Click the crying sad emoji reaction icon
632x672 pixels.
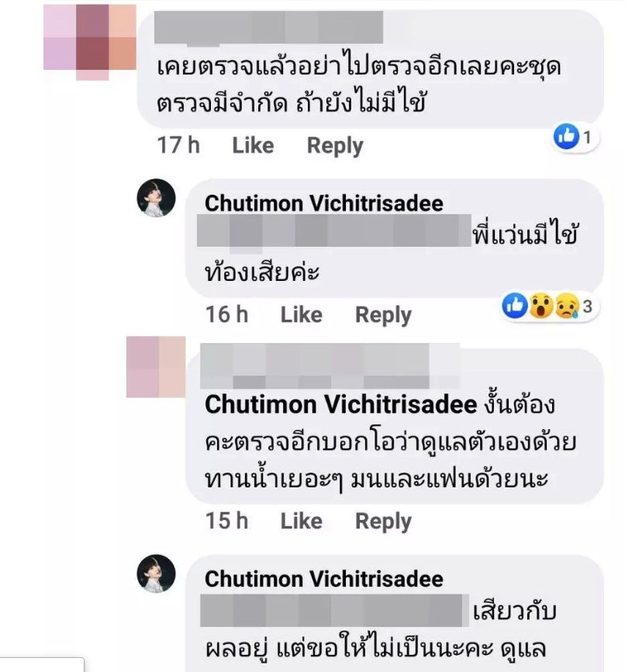pos(567,306)
